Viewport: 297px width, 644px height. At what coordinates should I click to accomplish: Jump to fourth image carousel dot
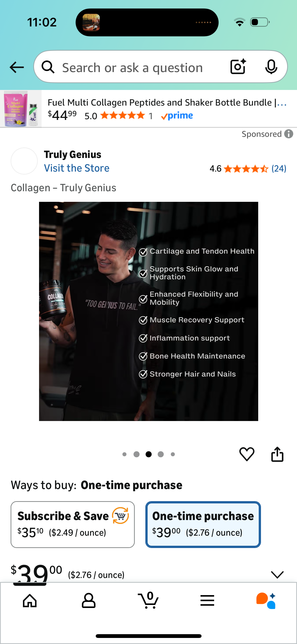click(x=161, y=454)
